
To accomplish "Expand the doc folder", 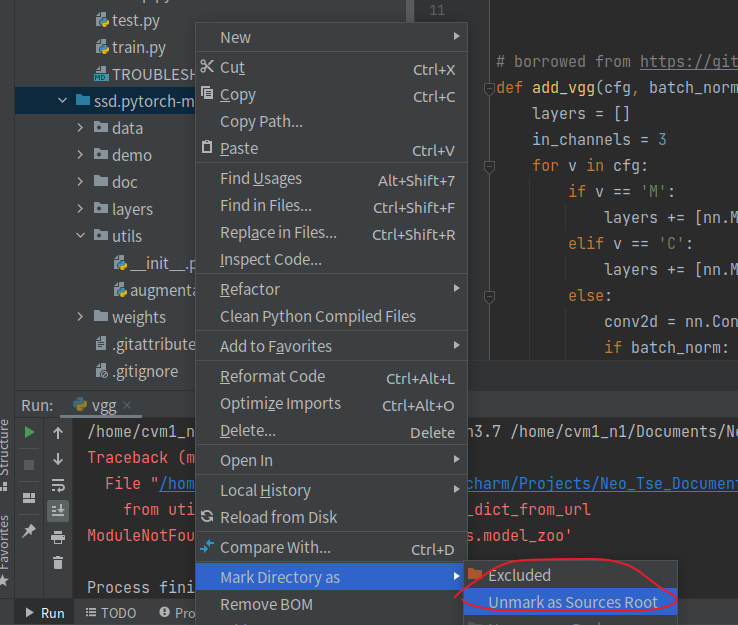I will coord(80,182).
